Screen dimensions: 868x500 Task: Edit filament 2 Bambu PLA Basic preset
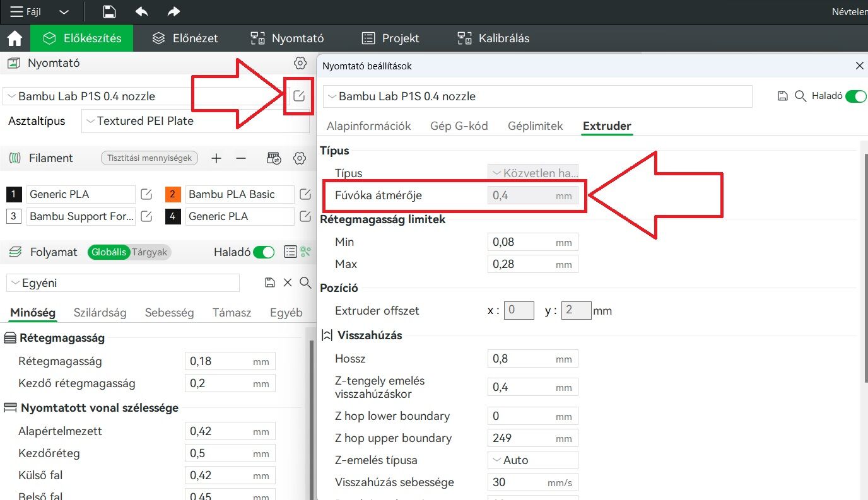coord(305,194)
